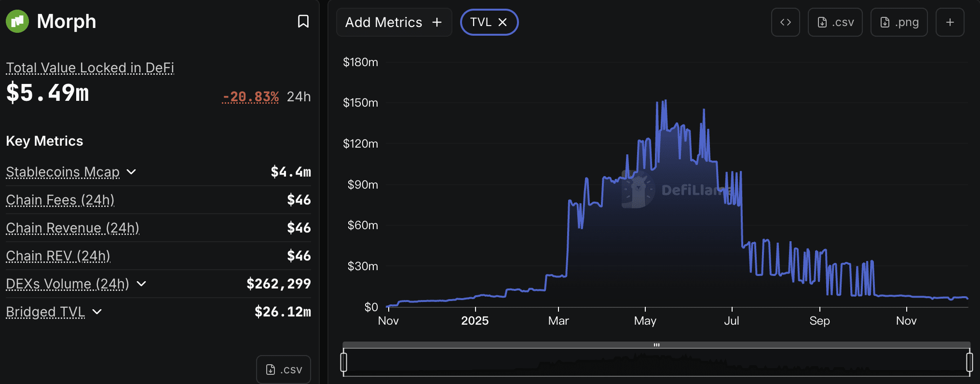
Task: Click the Mar label on chart axis
Action: (x=558, y=321)
